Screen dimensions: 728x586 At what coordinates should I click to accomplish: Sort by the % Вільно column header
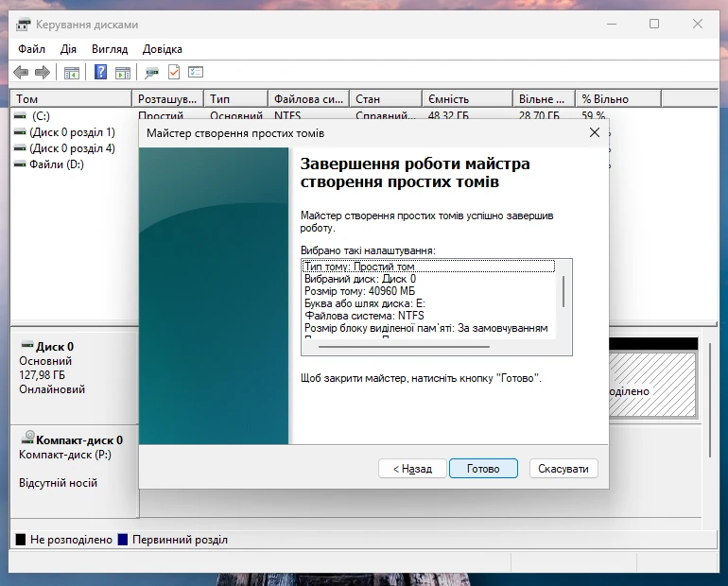618,99
